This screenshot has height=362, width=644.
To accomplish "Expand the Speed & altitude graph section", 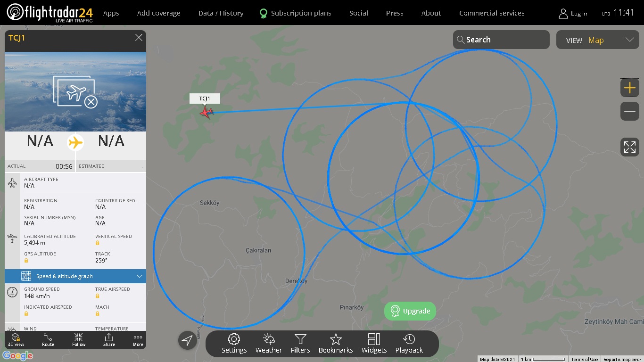I will 75,276.
